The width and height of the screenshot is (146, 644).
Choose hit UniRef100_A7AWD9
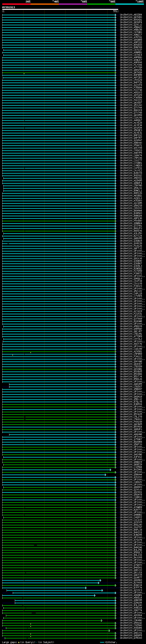click(x=131, y=507)
